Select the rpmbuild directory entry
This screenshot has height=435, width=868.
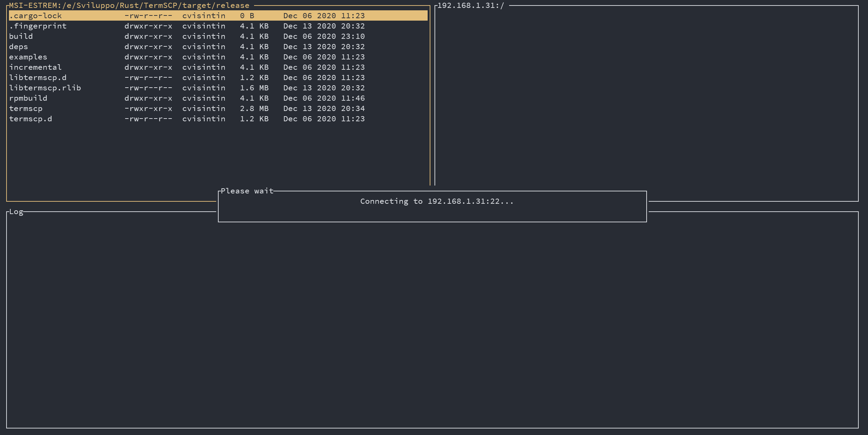[x=28, y=98]
